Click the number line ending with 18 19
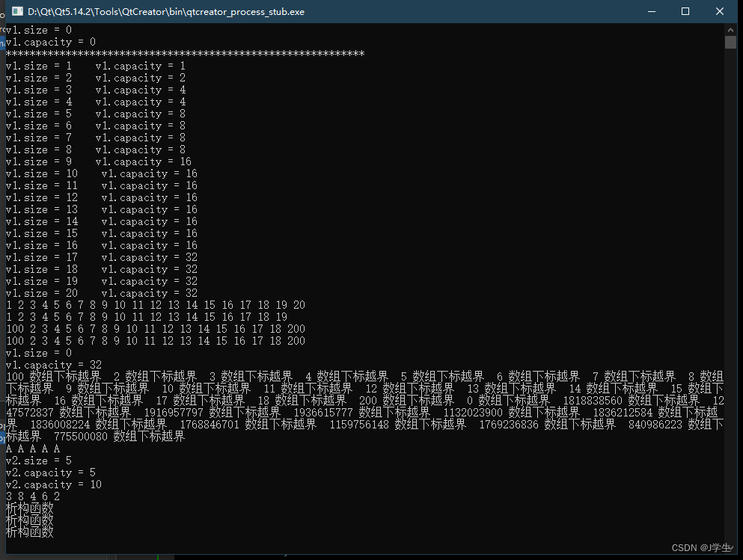Image resolution: width=743 pixels, height=560 pixels. point(147,317)
